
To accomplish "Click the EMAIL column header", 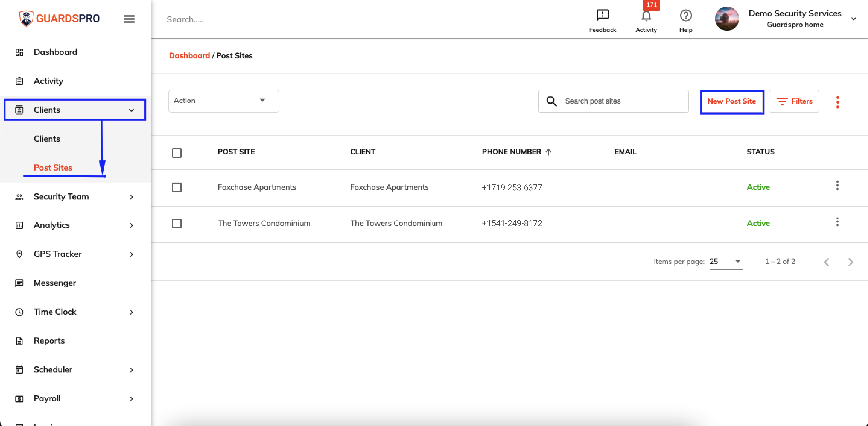I will point(625,152).
